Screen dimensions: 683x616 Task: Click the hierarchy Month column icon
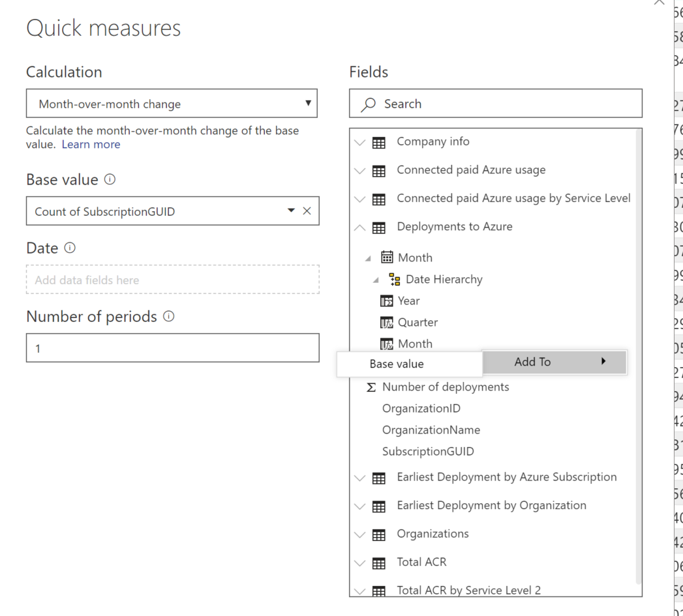click(387, 344)
